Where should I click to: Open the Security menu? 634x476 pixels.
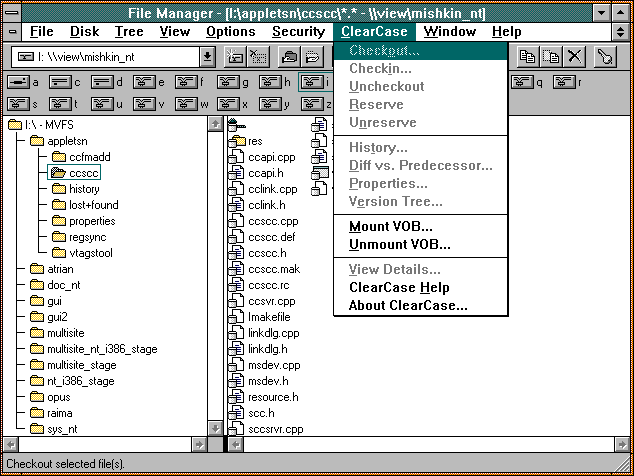click(298, 32)
